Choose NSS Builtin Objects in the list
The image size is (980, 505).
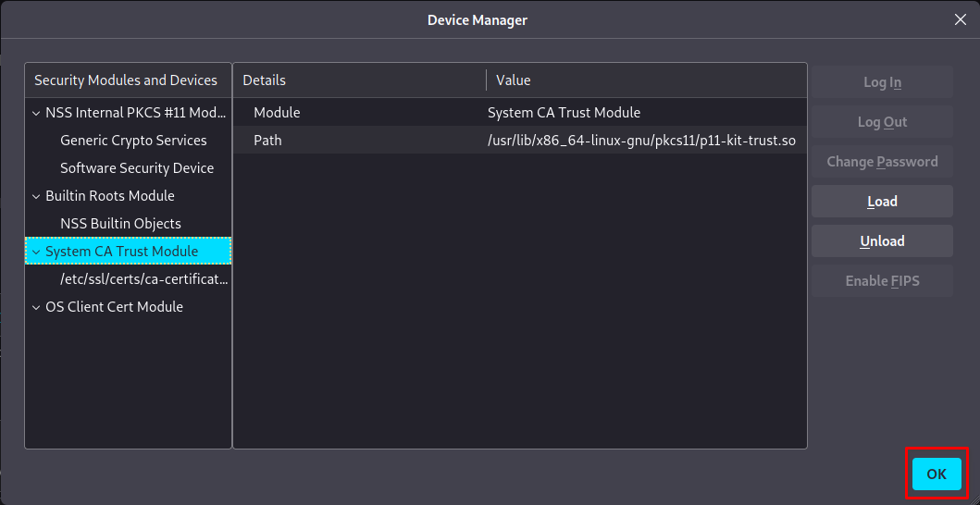point(120,224)
